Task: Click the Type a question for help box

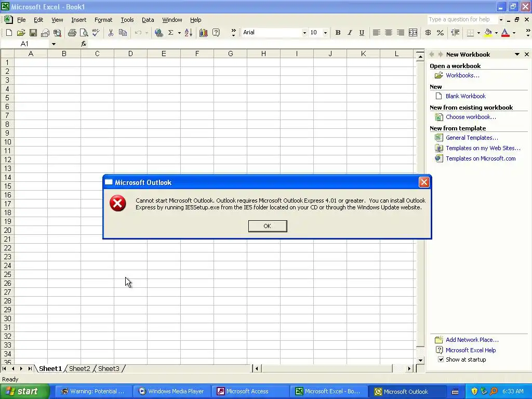Action: coord(462,20)
